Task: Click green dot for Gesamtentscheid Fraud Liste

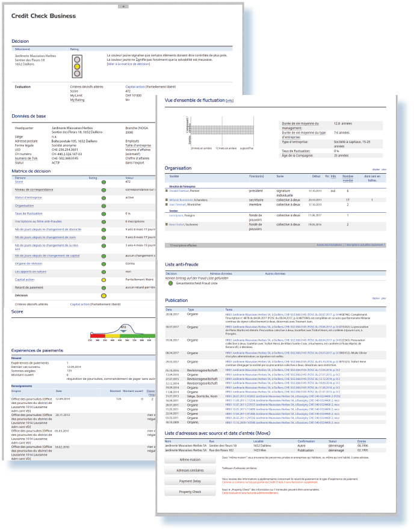Action: [x=170, y=283]
